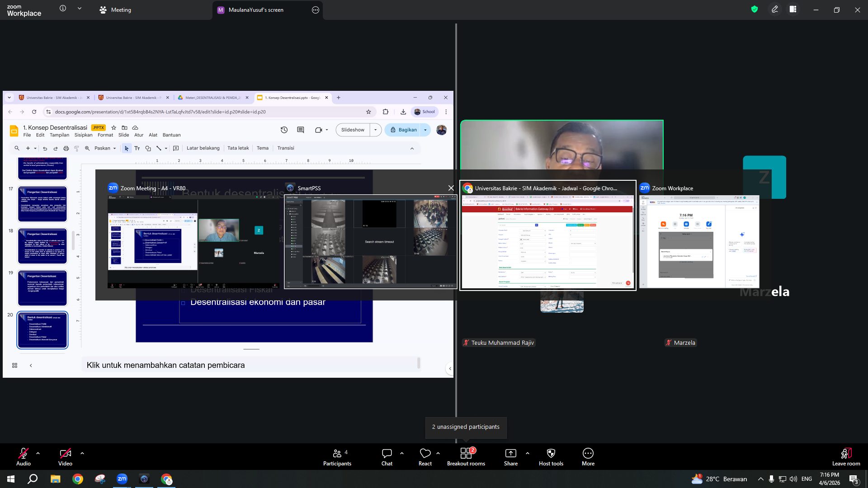Open the React emoji menu

425,456
